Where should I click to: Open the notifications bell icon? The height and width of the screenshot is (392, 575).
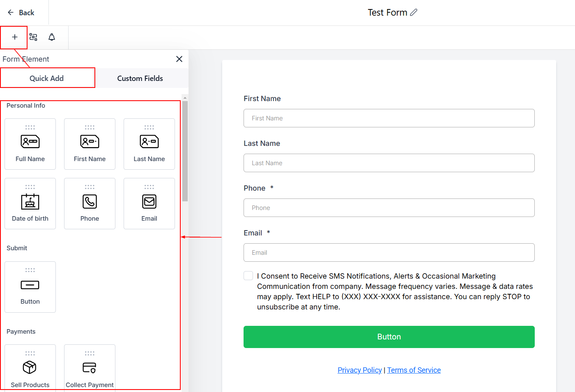[x=52, y=37]
